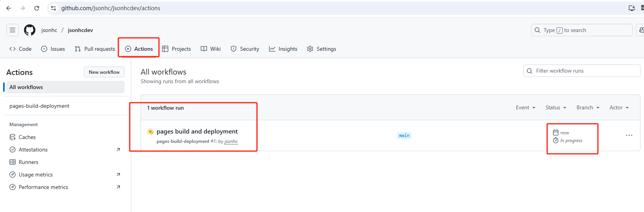The image size is (644, 212).
Task: Click the main branch label
Action: pyautogui.click(x=404, y=135)
